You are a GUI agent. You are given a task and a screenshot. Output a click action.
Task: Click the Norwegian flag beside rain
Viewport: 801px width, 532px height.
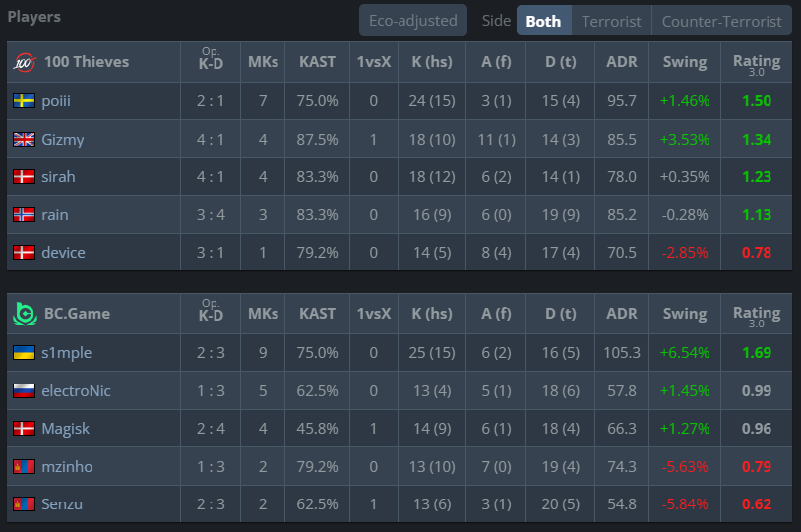click(x=24, y=215)
